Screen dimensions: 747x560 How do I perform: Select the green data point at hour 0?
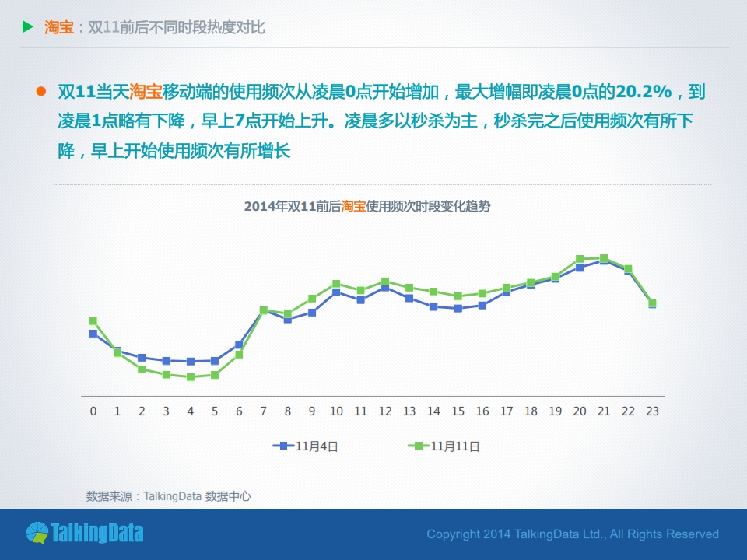click(93, 321)
